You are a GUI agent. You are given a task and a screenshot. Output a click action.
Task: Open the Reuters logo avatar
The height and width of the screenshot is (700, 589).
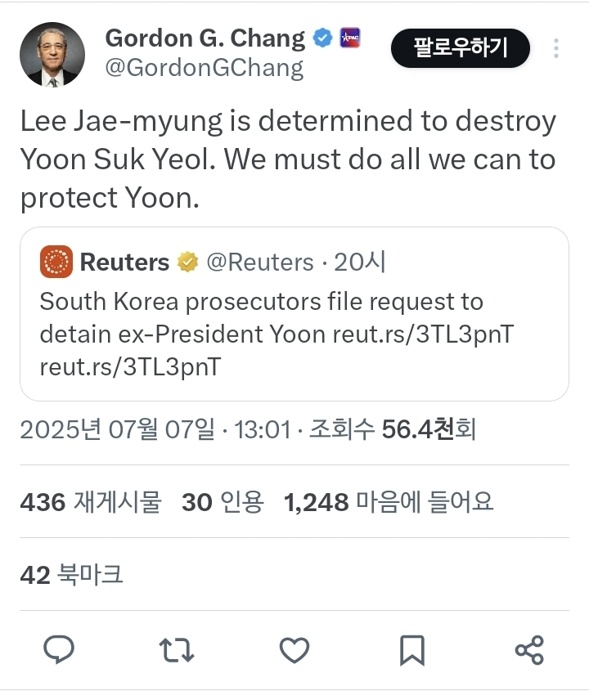coord(56,262)
